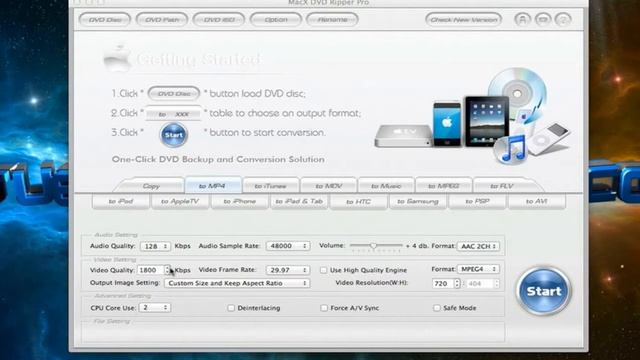Open the video Format MPEG4 dropdown

pos(478,269)
